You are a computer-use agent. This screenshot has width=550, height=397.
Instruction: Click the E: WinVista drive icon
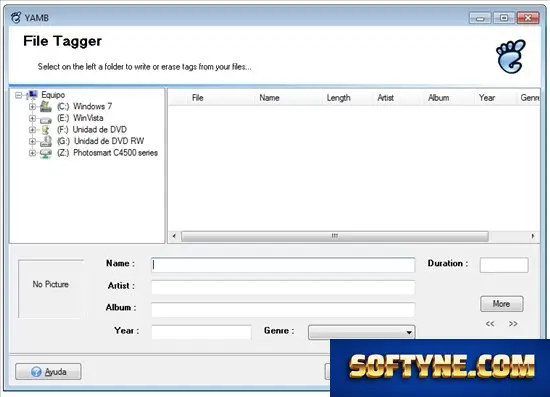46,120
